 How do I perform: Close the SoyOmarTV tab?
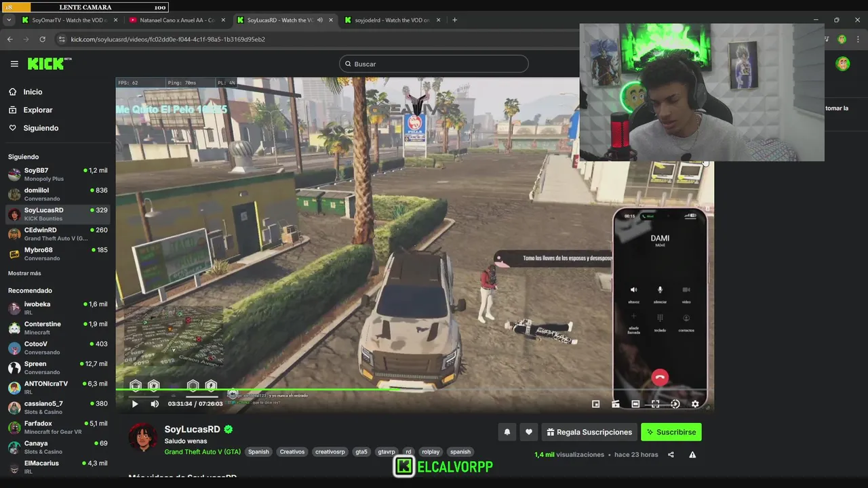[115, 20]
